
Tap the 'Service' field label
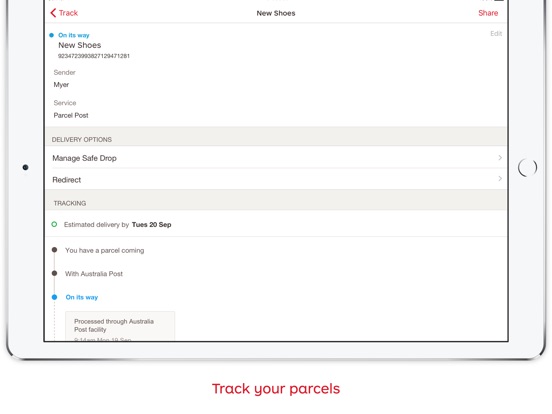(65, 103)
